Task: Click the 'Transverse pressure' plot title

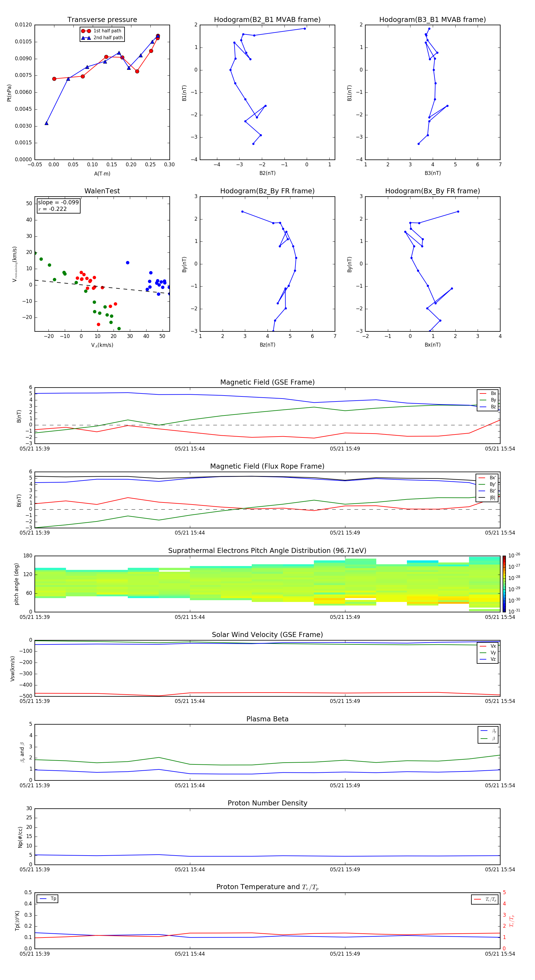Action: tap(102, 20)
